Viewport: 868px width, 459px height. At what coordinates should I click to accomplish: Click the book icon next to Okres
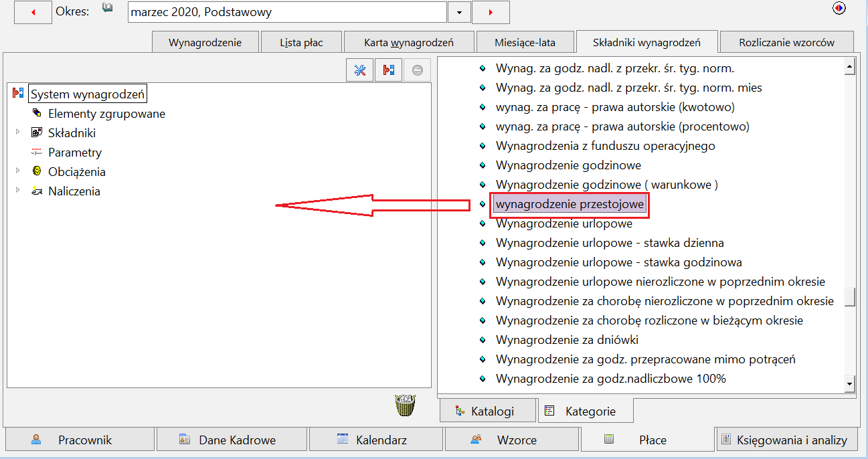click(108, 9)
